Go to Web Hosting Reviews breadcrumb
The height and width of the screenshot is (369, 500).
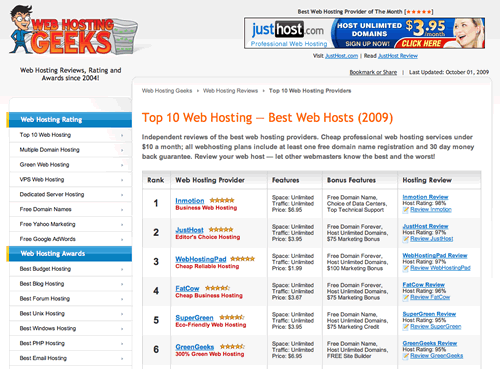pyautogui.click(x=230, y=91)
